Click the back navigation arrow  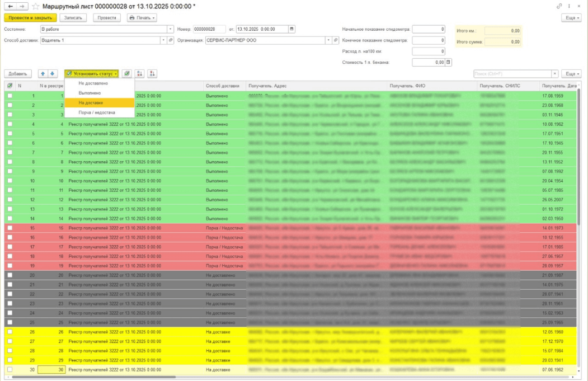pos(10,6)
